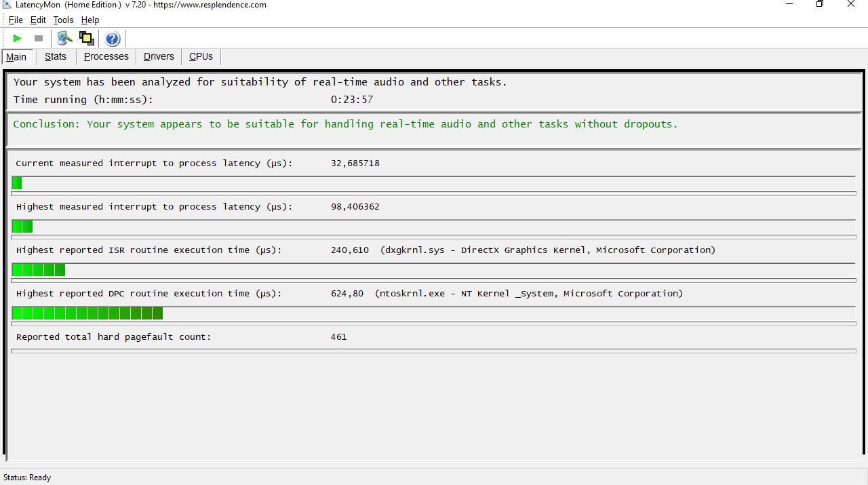The width and height of the screenshot is (868, 485).
Task: Close the LatencyMon window
Action: click(x=851, y=5)
